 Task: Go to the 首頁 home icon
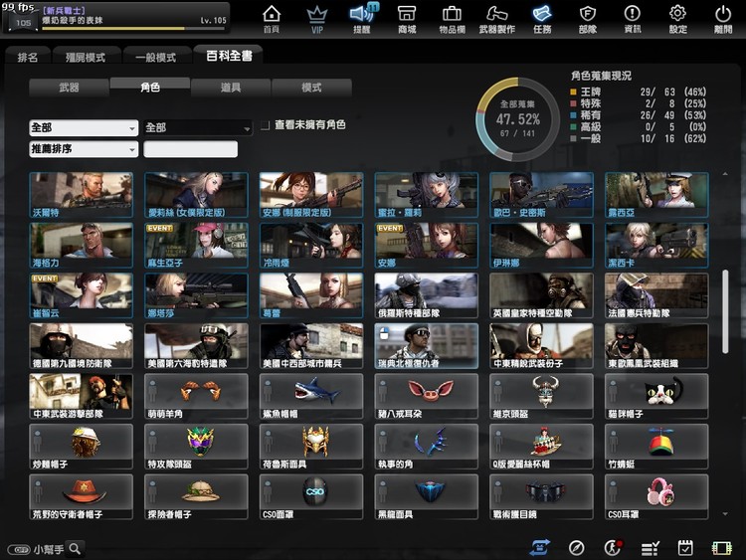click(x=272, y=19)
